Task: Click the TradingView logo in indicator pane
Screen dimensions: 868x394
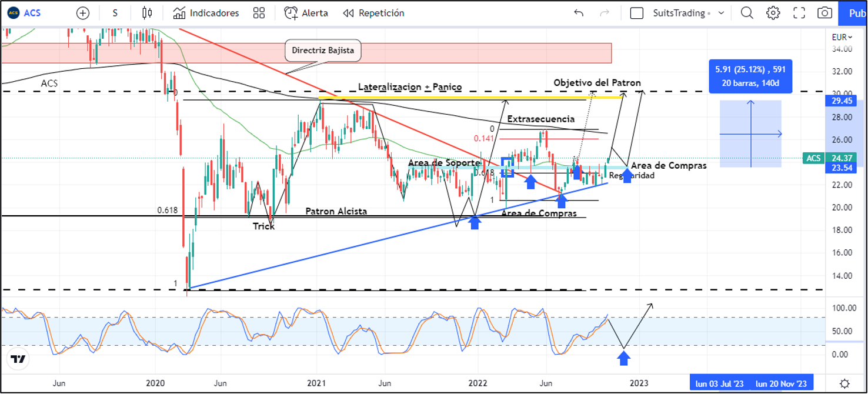Action: 18,359
